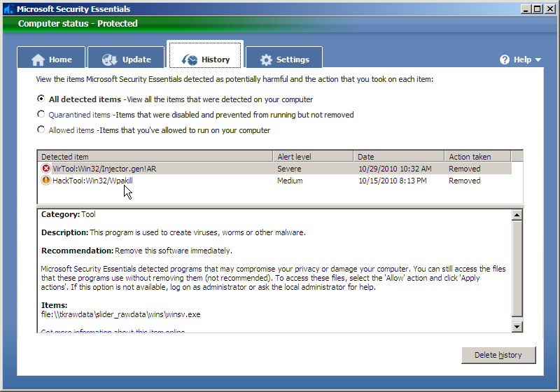Click the Description text line
The image size is (560, 392).
[173, 232]
